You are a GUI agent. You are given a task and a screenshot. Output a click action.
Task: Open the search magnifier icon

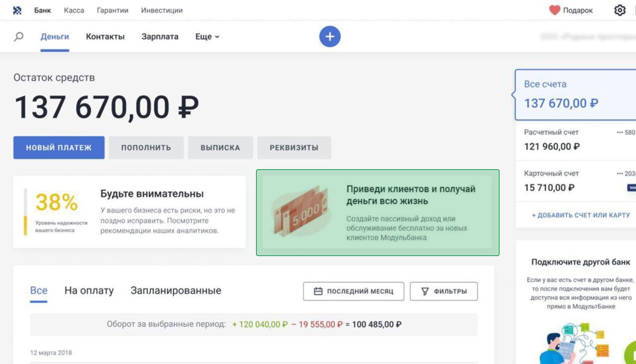[x=19, y=36]
